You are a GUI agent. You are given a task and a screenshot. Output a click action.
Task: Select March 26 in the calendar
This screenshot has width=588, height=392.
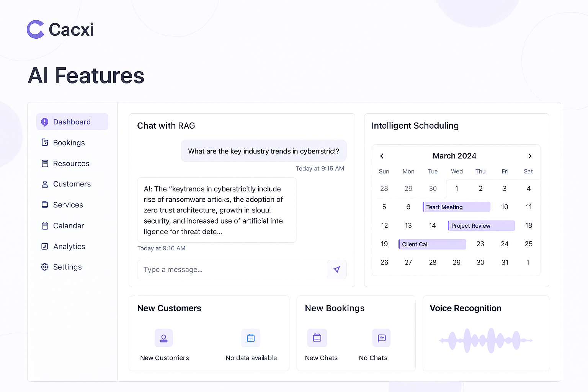coord(384,263)
